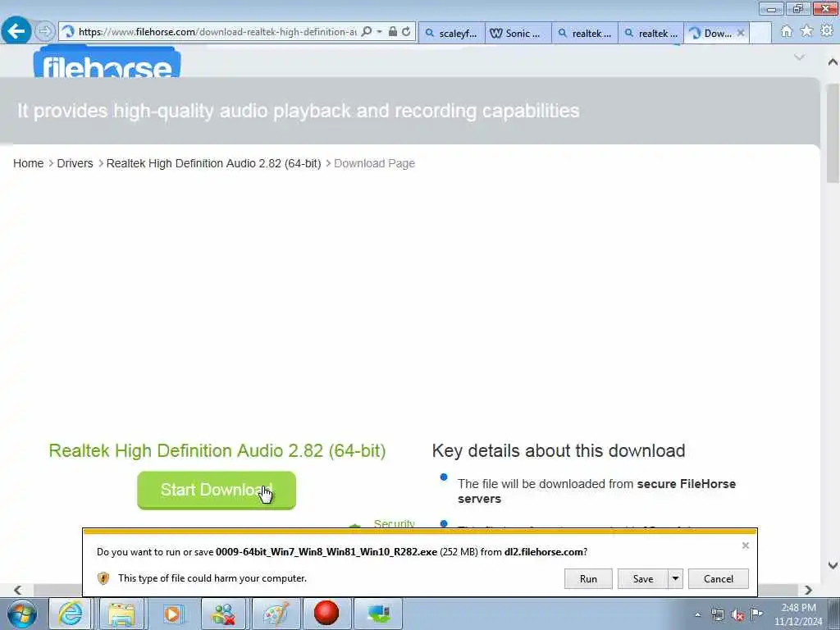The image size is (840, 630).
Task: Open the address bar dropdown arrow
Action: 379,32
